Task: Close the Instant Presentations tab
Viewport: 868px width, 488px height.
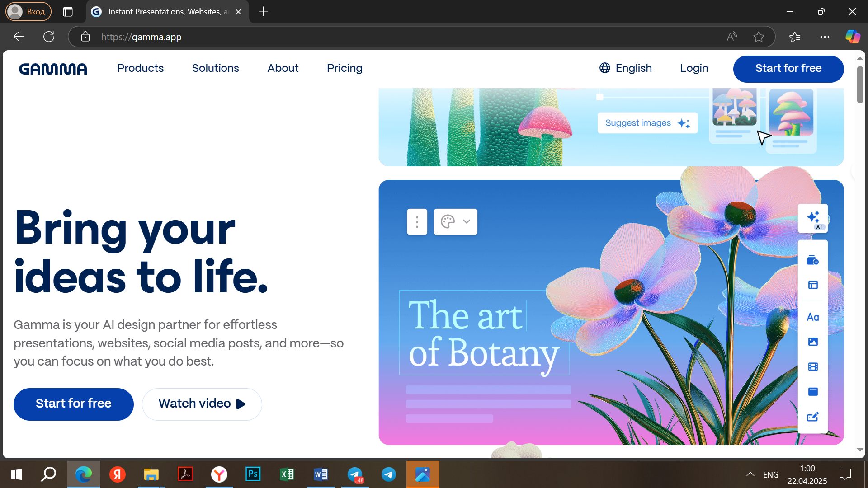Action: pyautogui.click(x=239, y=12)
